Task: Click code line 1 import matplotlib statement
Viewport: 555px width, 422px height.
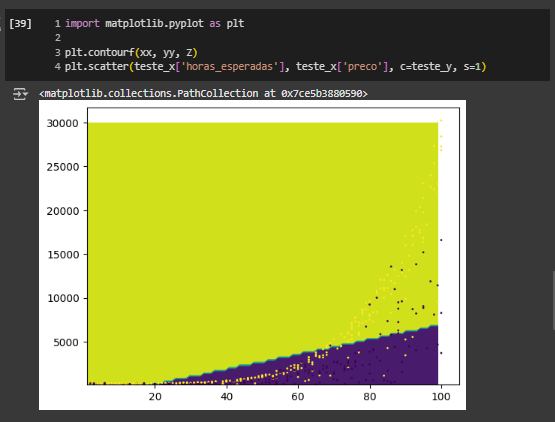Action: (x=155, y=23)
